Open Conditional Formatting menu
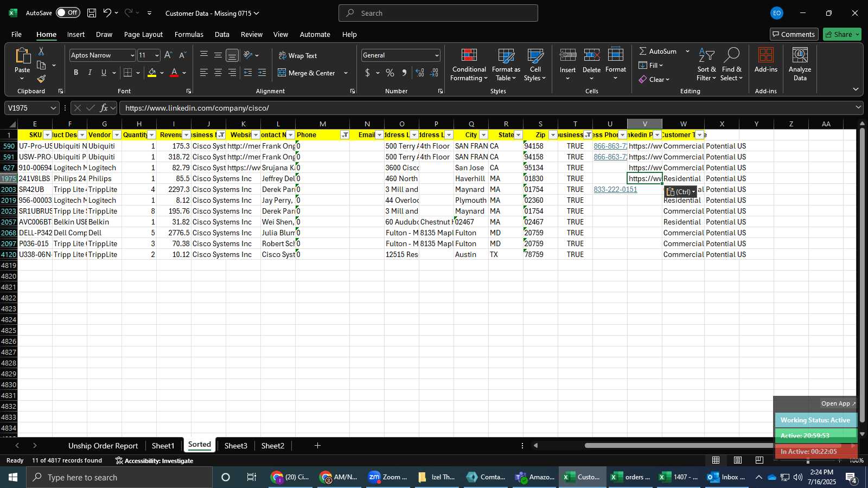868x488 pixels. pyautogui.click(x=469, y=65)
